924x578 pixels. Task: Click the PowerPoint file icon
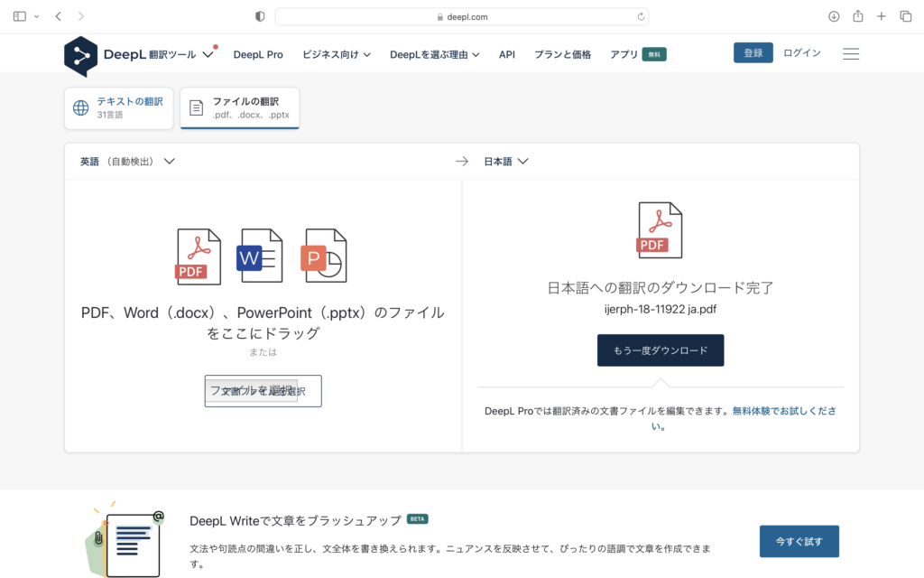coord(325,255)
